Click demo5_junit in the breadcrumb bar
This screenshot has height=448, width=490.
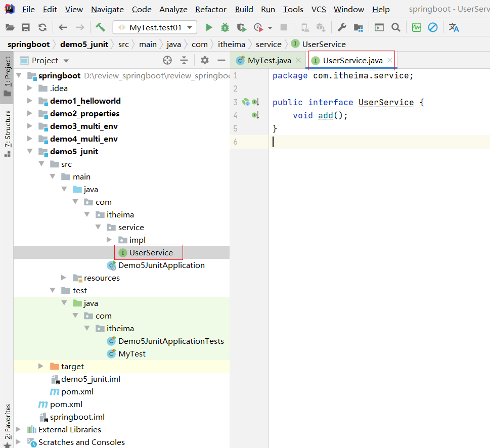click(x=84, y=44)
